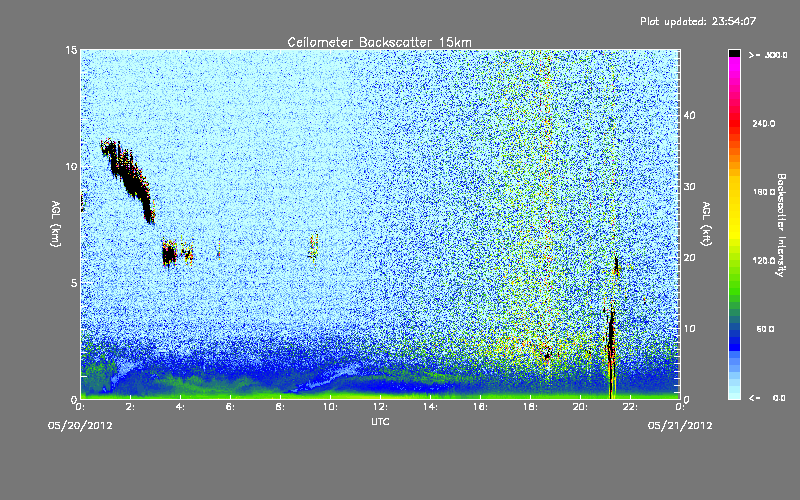Select the "20:" hour tick on the UTC axis
The width and height of the screenshot is (800, 500).
tap(581, 407)
